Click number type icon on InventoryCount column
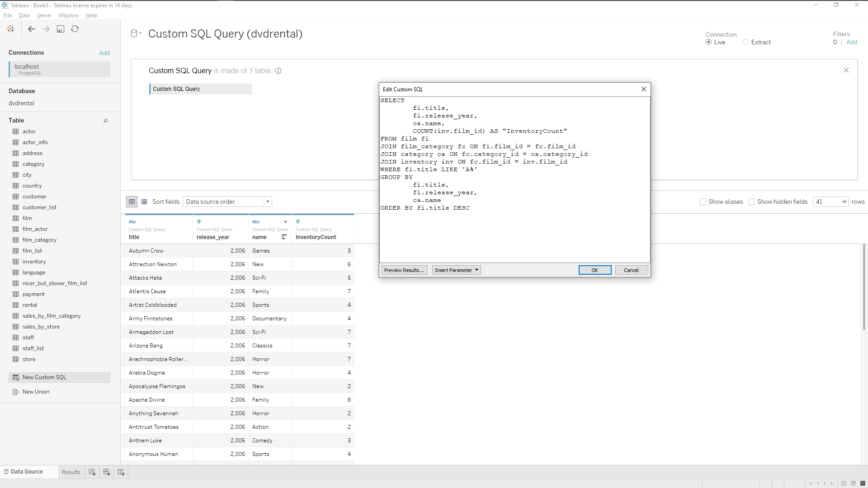Image resolution: width=868 pixels, height=488 pixels. [298, 222]
